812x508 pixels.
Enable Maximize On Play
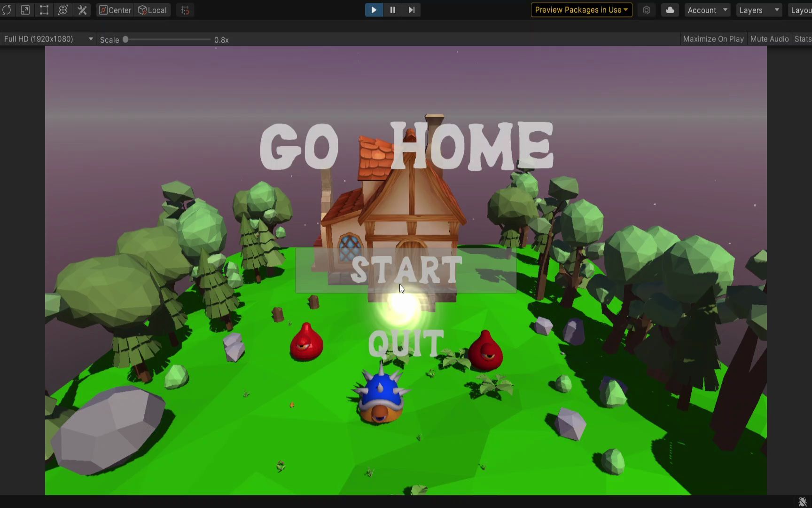click(713, 39)
